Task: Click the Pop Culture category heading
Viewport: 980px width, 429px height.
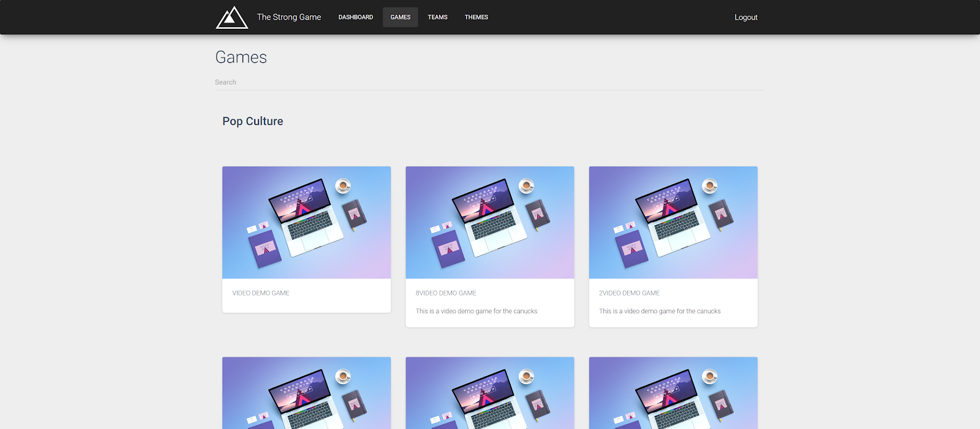Action: (252, 121)
